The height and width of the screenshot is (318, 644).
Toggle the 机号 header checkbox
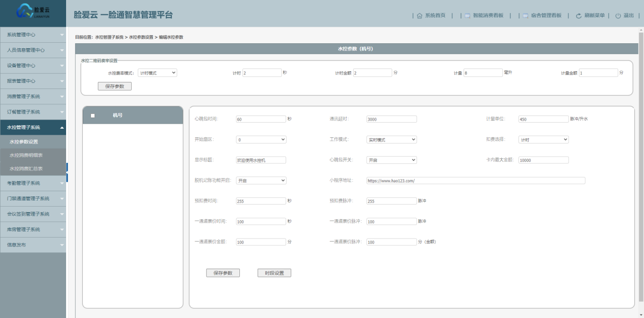pyautogui.click(x=93, y=116)
